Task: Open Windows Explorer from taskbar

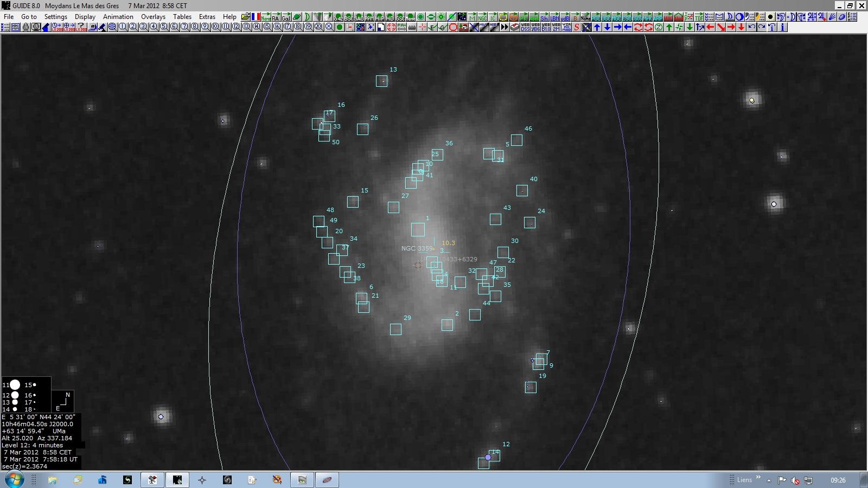Action: (53, 480)
